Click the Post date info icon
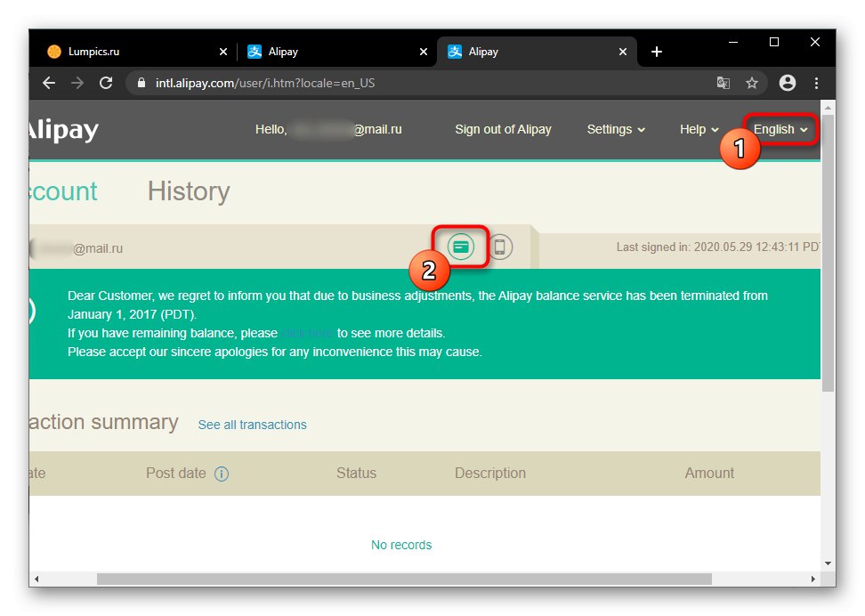The height and width of the screenshot is (616, 865). [x=222, y=474]
